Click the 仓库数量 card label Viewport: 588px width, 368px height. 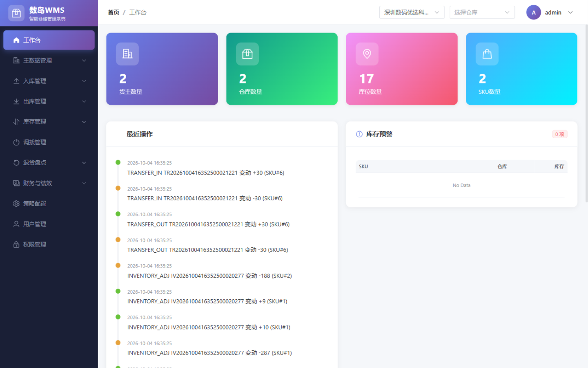(251, 92)
